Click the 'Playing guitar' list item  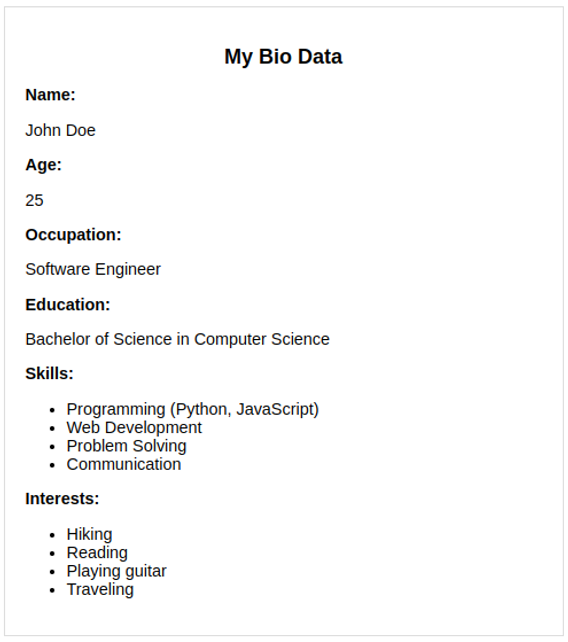pos(116,571)
